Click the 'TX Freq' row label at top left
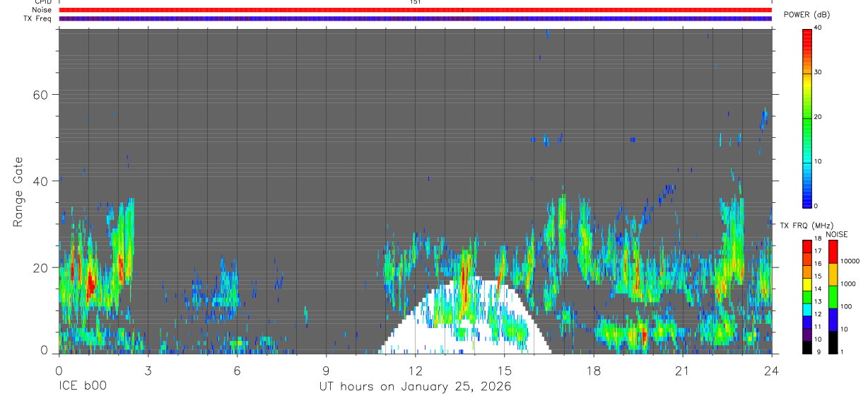 [x=38, y=18]
